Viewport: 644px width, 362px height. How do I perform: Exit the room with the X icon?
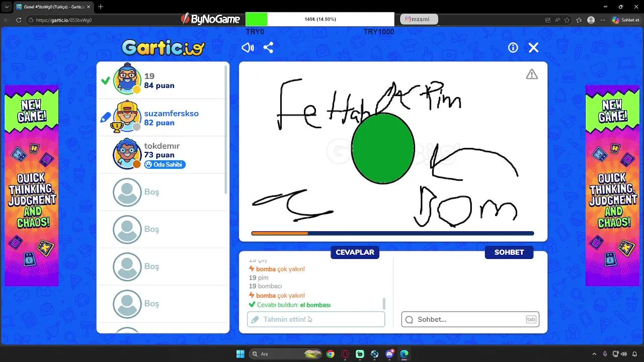pyautogui.click(x=533, y=48)
